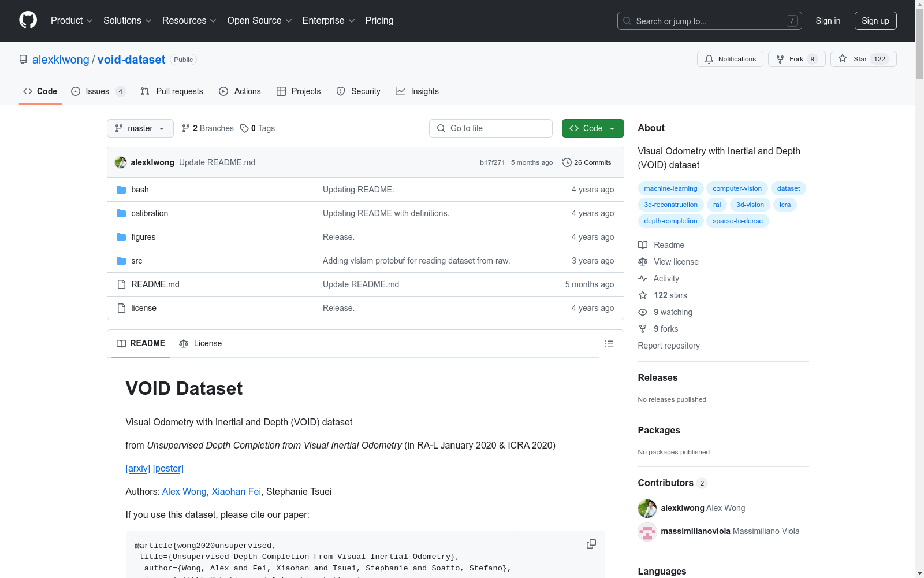Image resolution: width=924 pixels, height=578 pixels.
Task: Click alexklwong avatar in commit bar
Action: (x=121, y=162)
